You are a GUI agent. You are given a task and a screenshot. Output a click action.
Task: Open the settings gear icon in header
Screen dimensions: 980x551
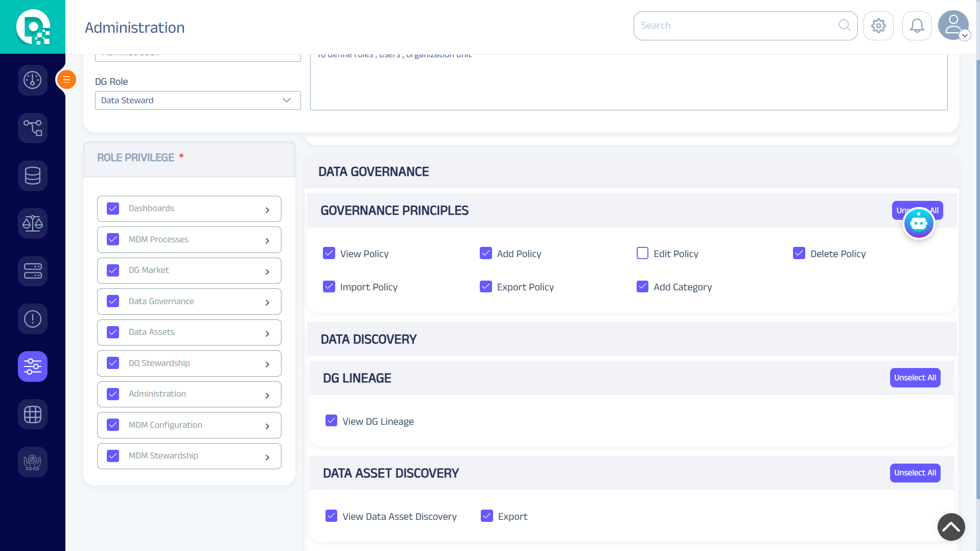878,26
